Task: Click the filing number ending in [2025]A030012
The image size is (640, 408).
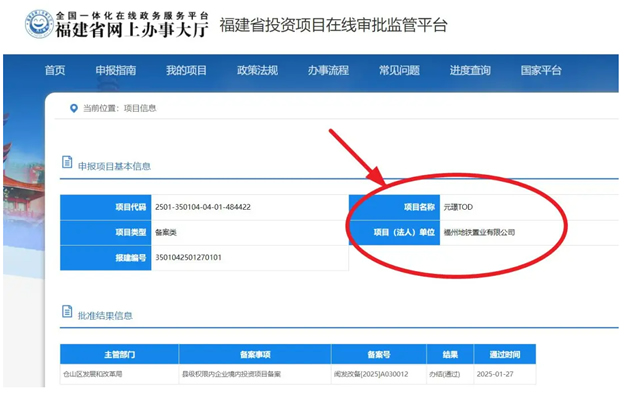Action: coord(371,374)
